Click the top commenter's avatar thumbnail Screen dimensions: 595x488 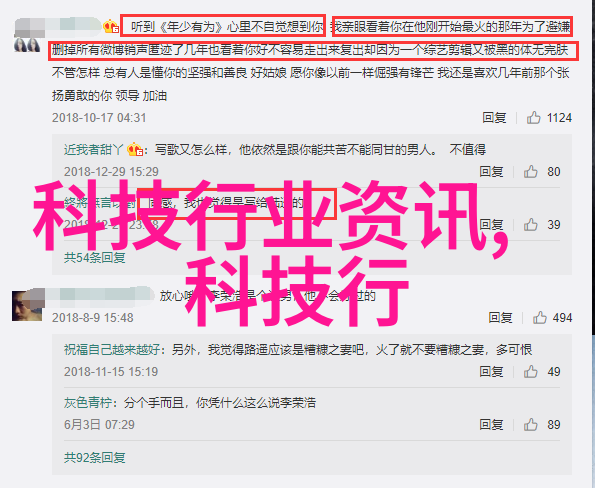coord(27,45)
